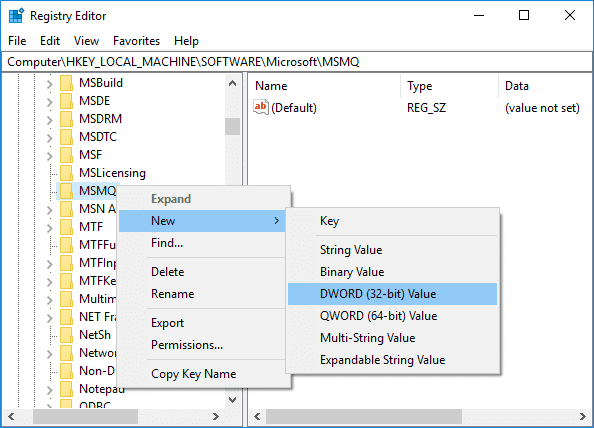Expand the Multimedia key
The height and width of the screenshot is (428, 594).
[x=50, y=300]
